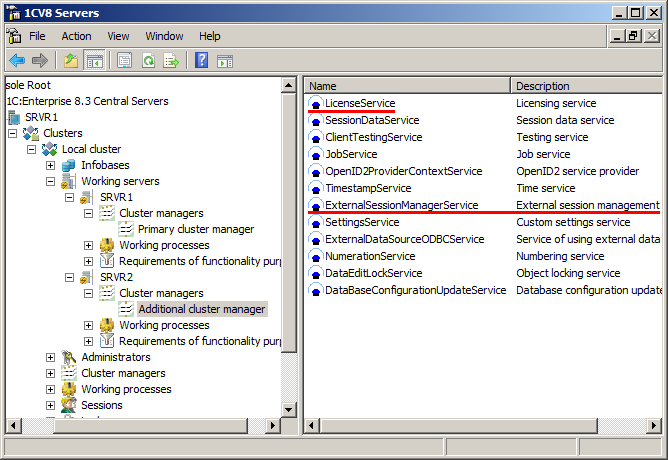668x460 pixels.
Task: Click the Sessions node icon
Action: click(68, 405)
